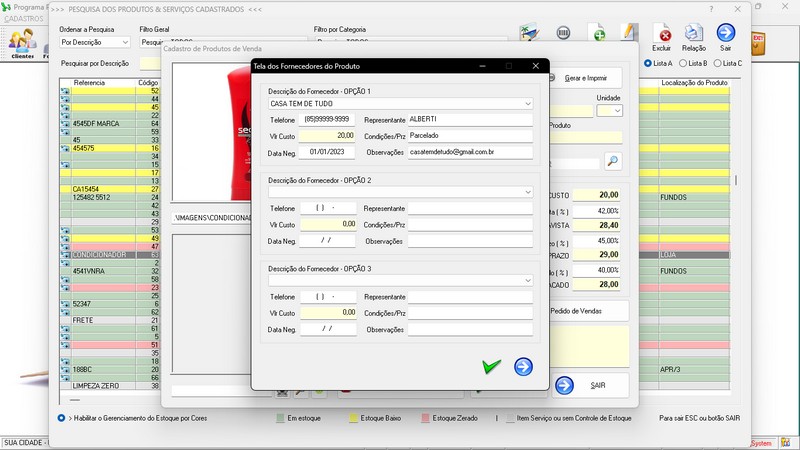Click the Data Neg. field showing 01/01/2023
The height and width of the screenshot is (450, 800).
click(x=327, y=152)
